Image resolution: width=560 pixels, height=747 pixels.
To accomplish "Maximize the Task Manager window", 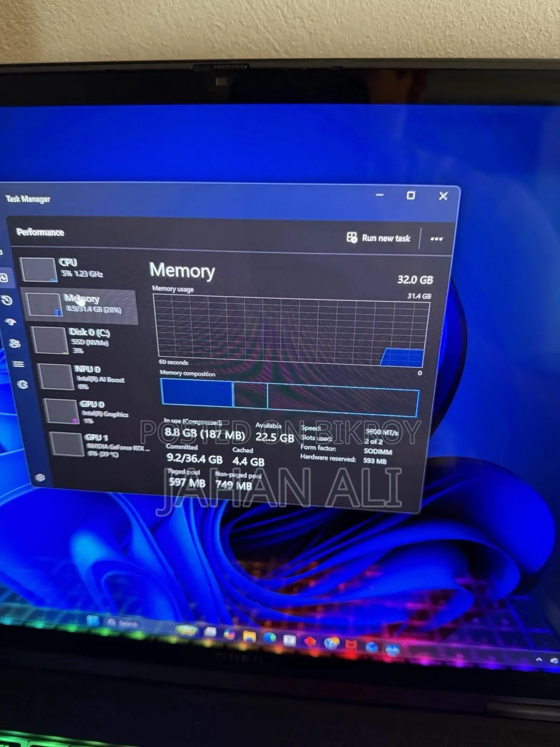I will (411, 196).
